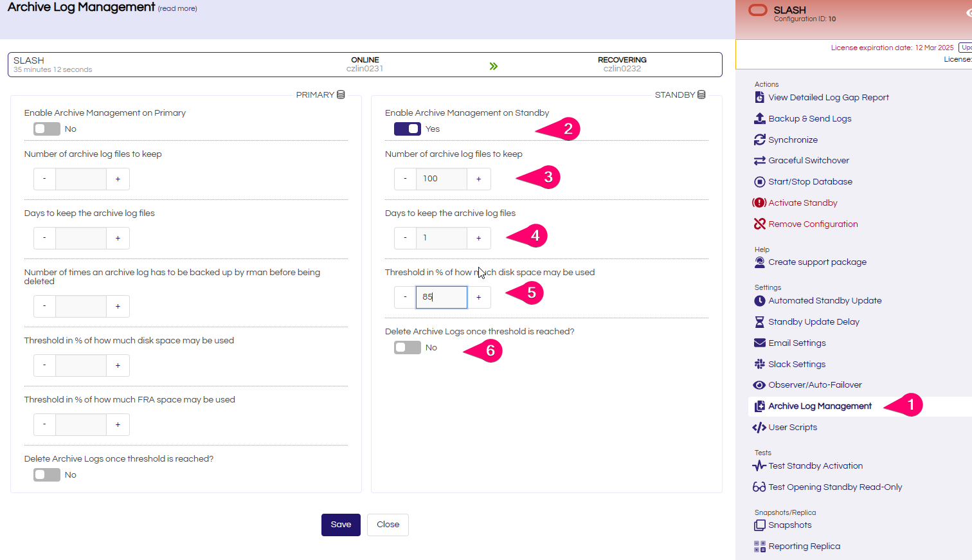This screenshot has height=560, width=972.
Task: Toggle Enable Archive Management on Standby
Action: [x=408, y=129]
